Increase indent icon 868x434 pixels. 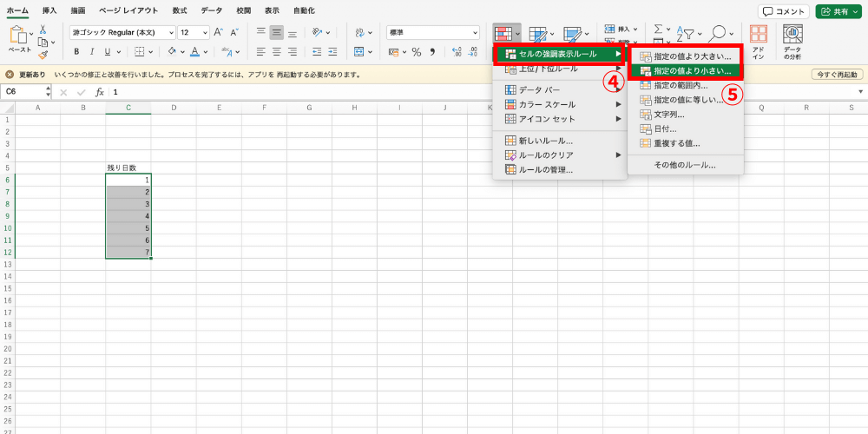(332, 51)
